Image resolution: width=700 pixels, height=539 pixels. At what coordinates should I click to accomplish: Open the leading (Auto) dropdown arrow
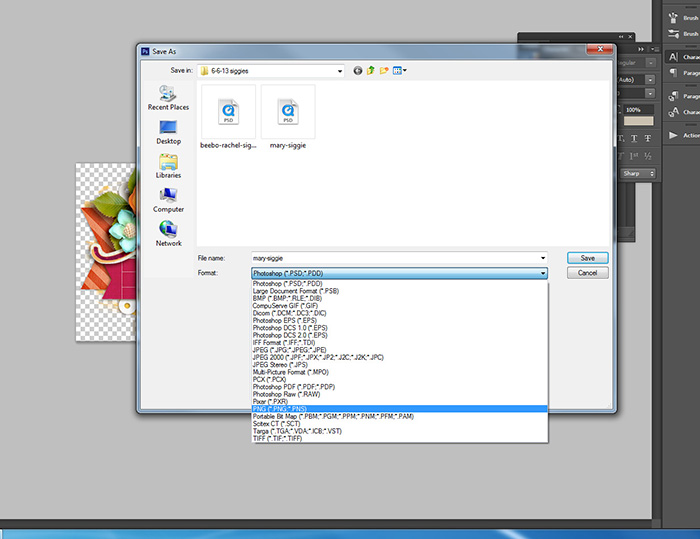(650, 80)
